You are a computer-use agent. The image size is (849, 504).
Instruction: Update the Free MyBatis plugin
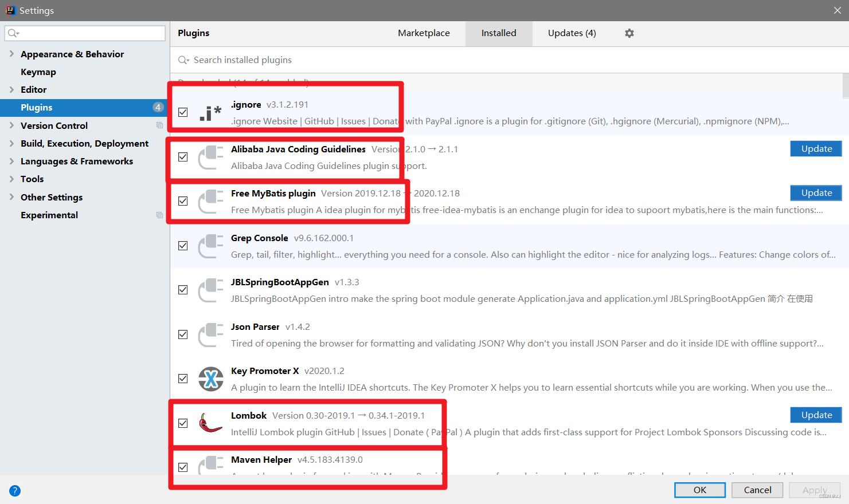coord(816,192)
